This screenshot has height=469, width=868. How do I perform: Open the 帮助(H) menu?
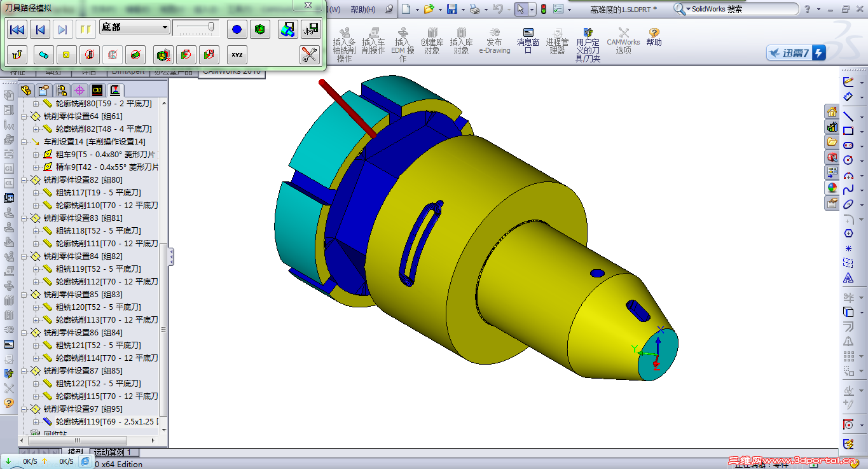pyautogui.click(x=362, y=10)
